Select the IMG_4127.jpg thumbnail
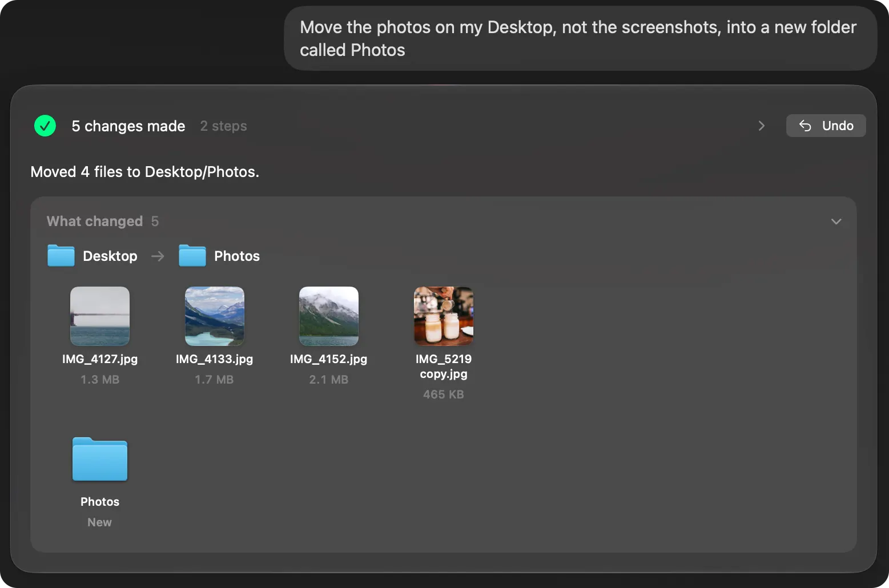Image resolution: width=889 pixels, height=588 pixels. tap(100, 316)
